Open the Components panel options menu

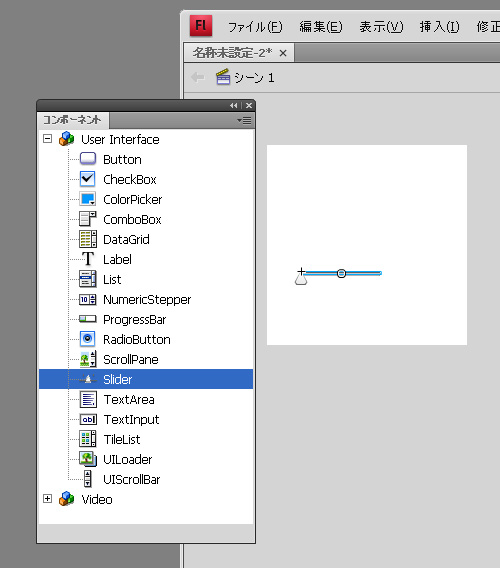pyautogui.click(x=244, y=120)
